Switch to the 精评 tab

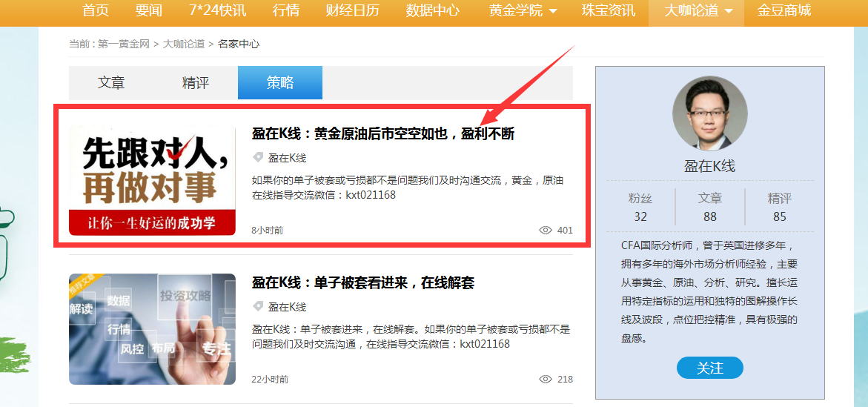tap(196, 82)
